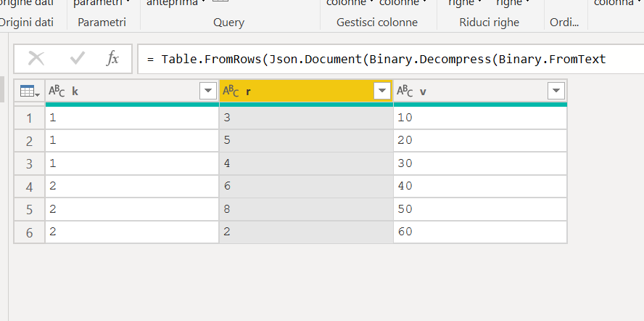The height and width of the screenshot is (321, 644).
Task: Click the cell with value 50 in column v
Action: [480, 209]
